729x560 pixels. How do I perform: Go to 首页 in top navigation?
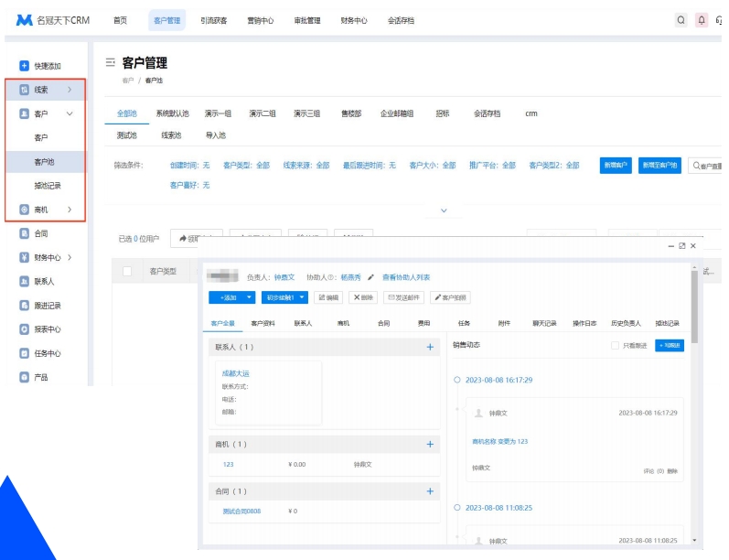(x=120, y=20)
